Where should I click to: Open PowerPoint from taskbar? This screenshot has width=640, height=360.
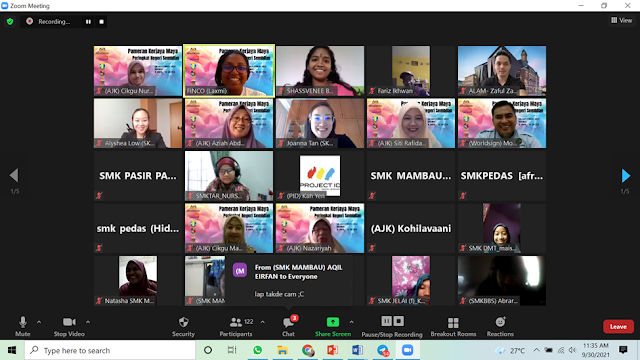point(333,350)
